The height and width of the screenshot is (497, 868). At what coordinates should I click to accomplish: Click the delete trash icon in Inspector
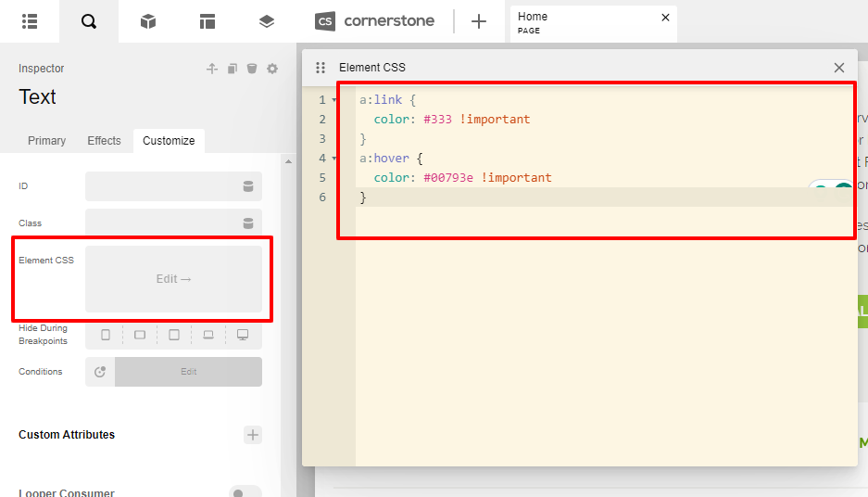(x=252, y=69)
